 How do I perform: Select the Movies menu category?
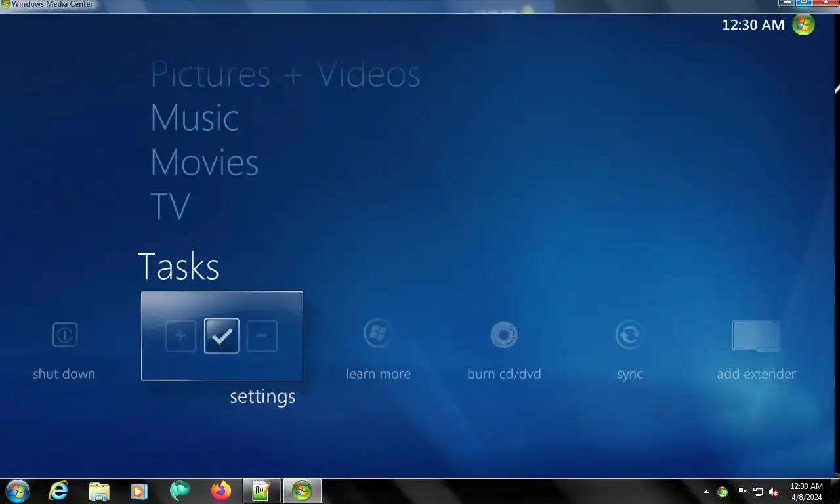(x=205, y=162)
